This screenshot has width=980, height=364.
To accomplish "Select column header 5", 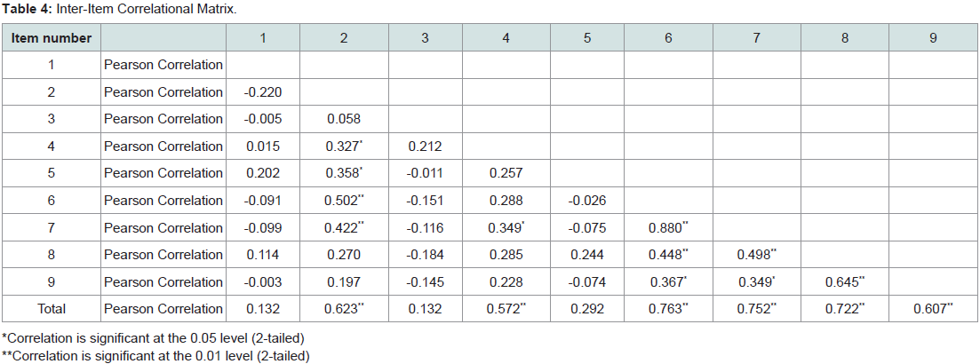I will coord(587,38).
